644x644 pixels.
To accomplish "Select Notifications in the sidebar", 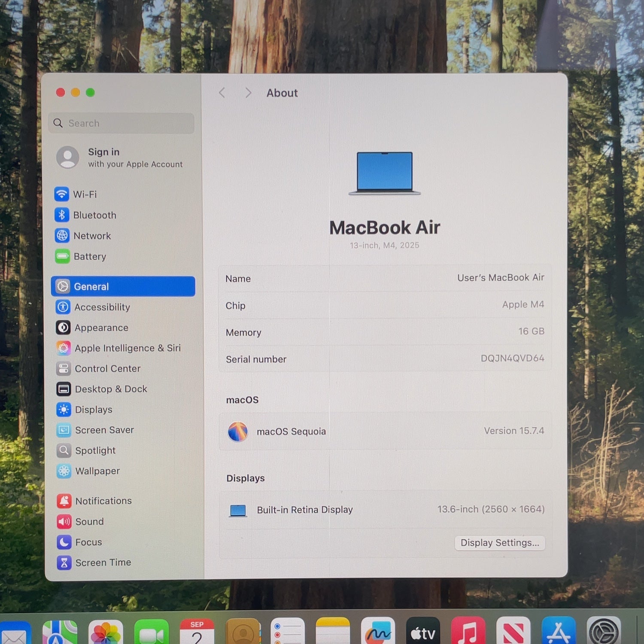I will pyautogui.click(x=94, y=501).
